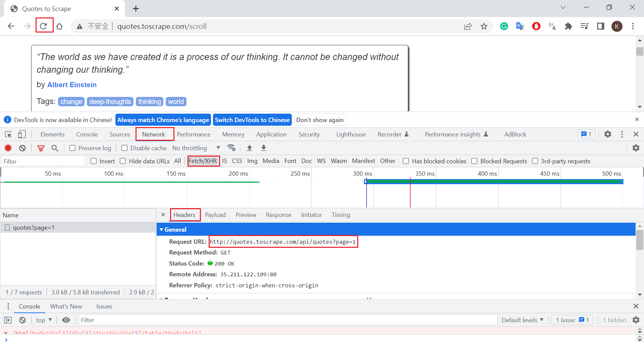Check the Disable cache checkbox
This screenshot has width=644, height=342.
coord(124,148)
